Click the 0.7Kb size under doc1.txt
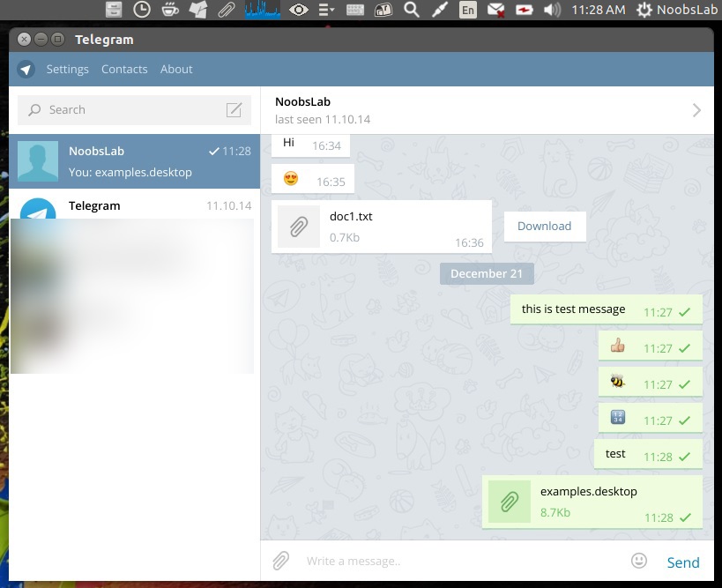722x588 pixels. [x=345, y=238]
